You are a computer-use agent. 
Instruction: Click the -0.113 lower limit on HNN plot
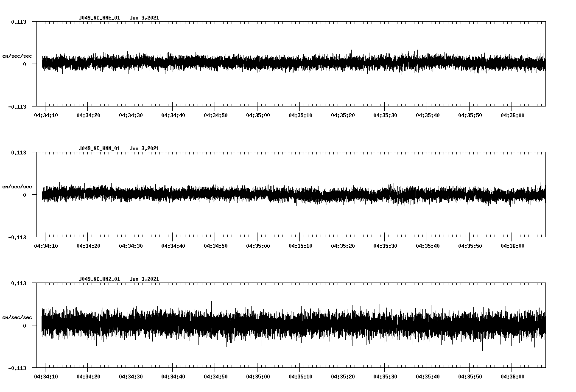click(x=17, y=238)
